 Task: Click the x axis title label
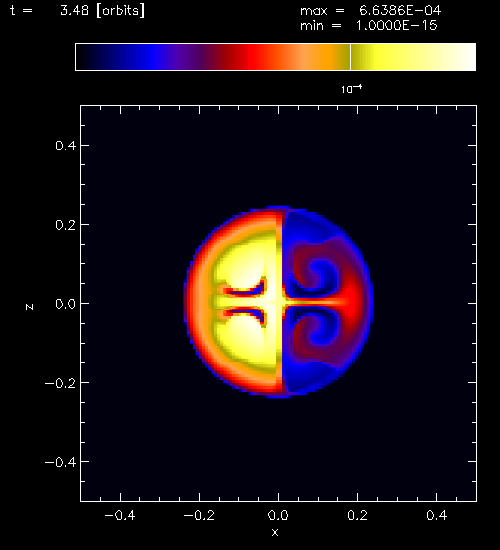(275, 532)
